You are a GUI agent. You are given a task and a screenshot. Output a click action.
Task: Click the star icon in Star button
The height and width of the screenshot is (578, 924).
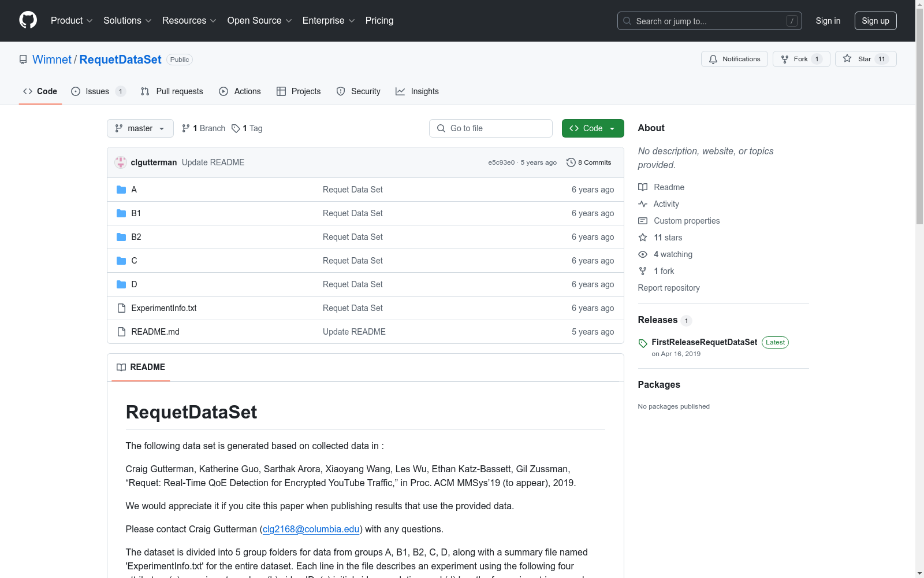[847, 58]
